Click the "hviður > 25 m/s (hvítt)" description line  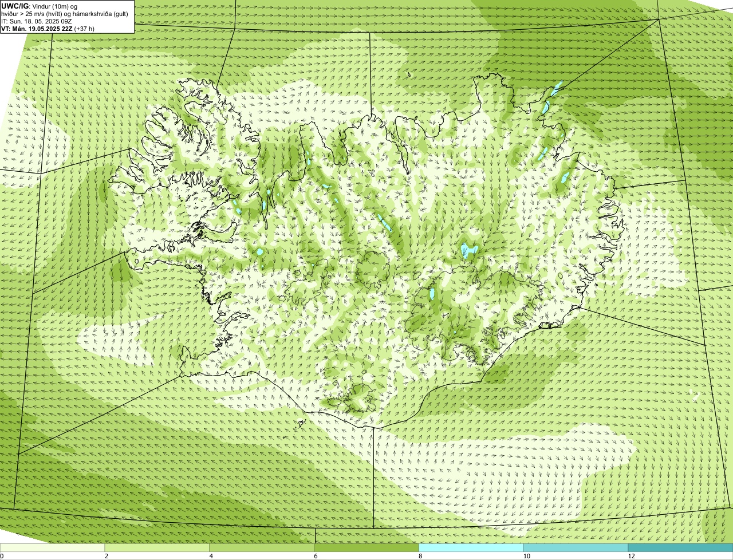click(66, 14)
